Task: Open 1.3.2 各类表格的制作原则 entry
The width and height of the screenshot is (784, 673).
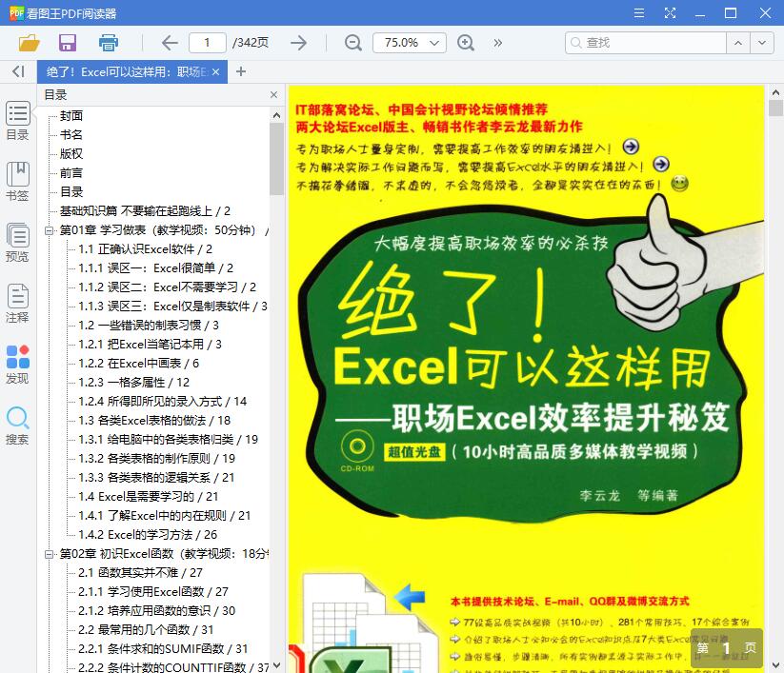Action: tap(156, 459)
